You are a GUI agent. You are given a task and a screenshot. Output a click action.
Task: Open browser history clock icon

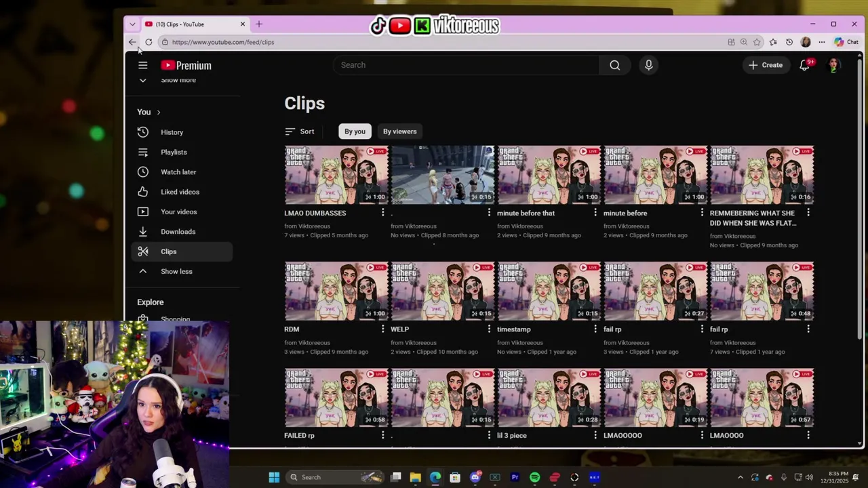(x=789, y=42)
